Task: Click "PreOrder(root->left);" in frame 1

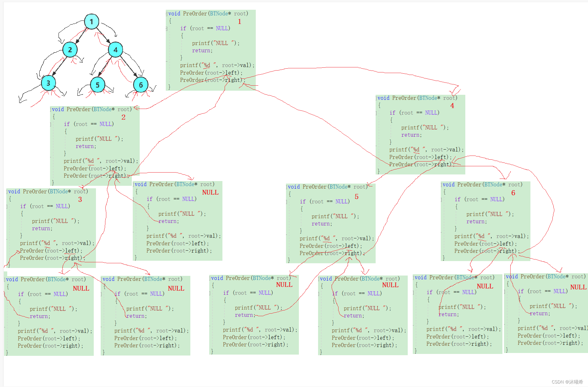Action: click(x=211, y=73)
